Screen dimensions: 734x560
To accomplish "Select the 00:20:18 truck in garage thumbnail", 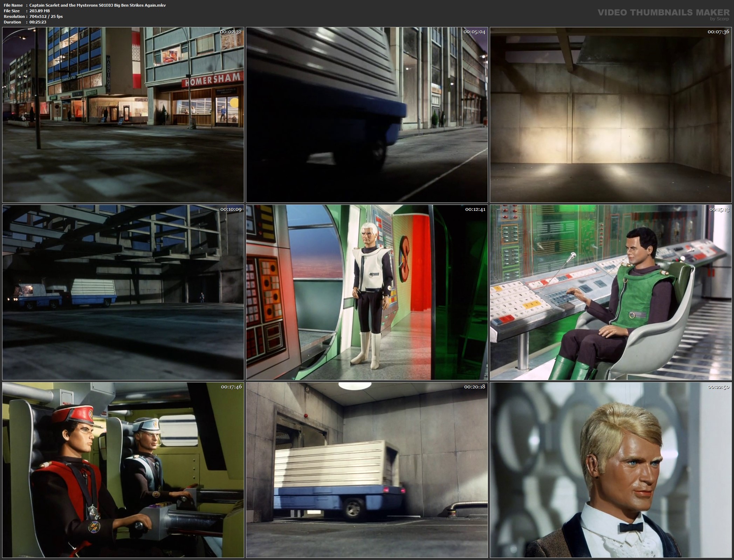I will [367, 470].
